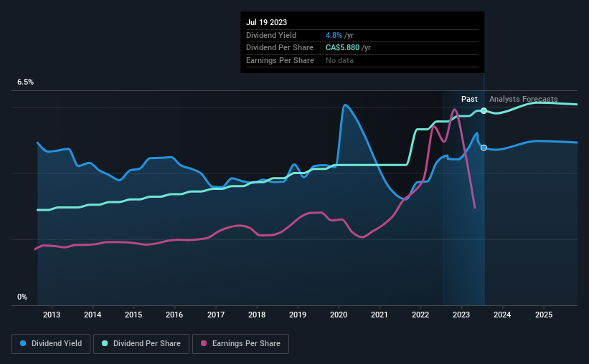This screenshot has height=364, width=589.
Task: Click the 2022 x-axis label
Action: 420,315
